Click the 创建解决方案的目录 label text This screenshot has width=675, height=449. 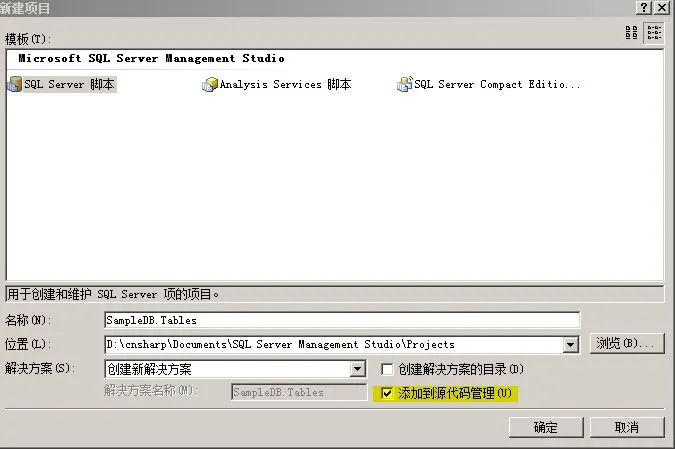(461, 369)
